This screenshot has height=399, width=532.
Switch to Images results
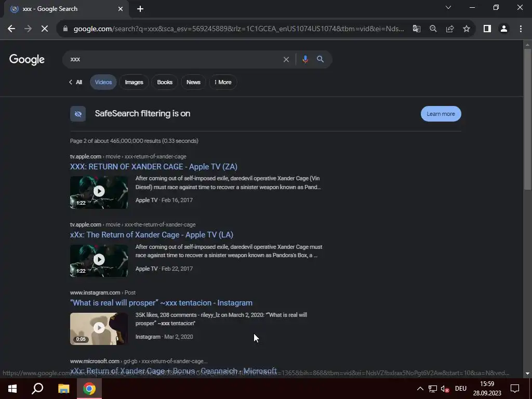[x=134, y=82]
